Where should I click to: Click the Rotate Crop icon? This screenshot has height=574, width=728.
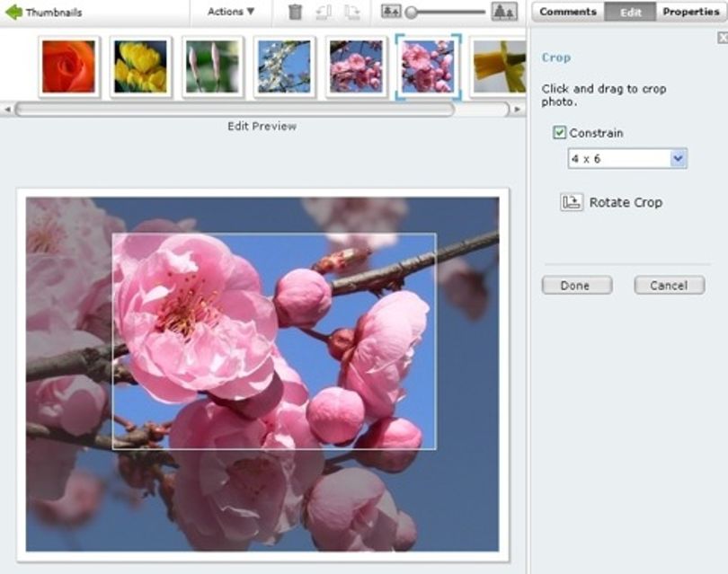(x=572, y=202)
